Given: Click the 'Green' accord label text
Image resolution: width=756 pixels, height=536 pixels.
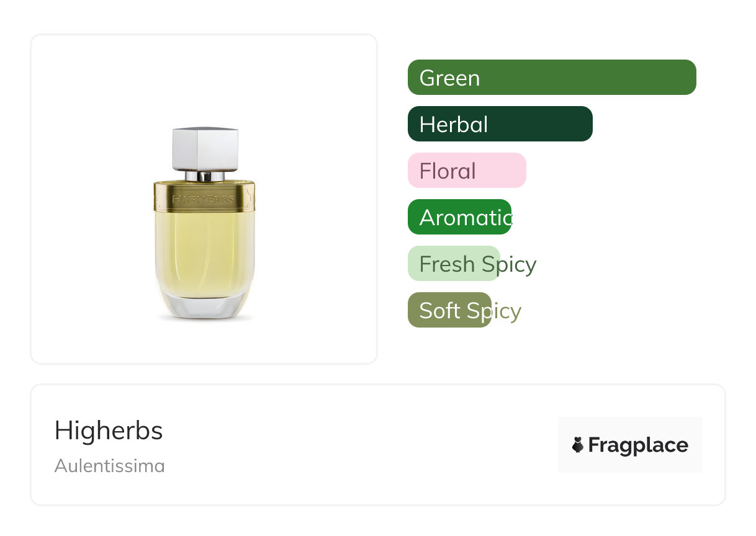Looking at the screenshot, I should [x=449, y=78].
